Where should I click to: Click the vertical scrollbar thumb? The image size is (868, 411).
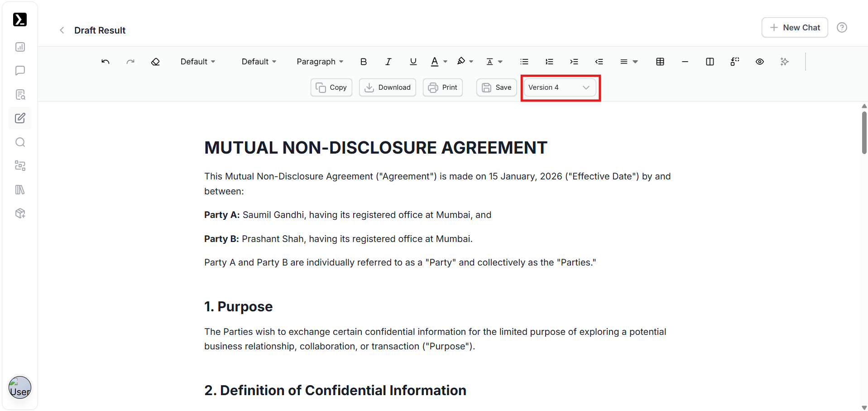pos(864,132)
